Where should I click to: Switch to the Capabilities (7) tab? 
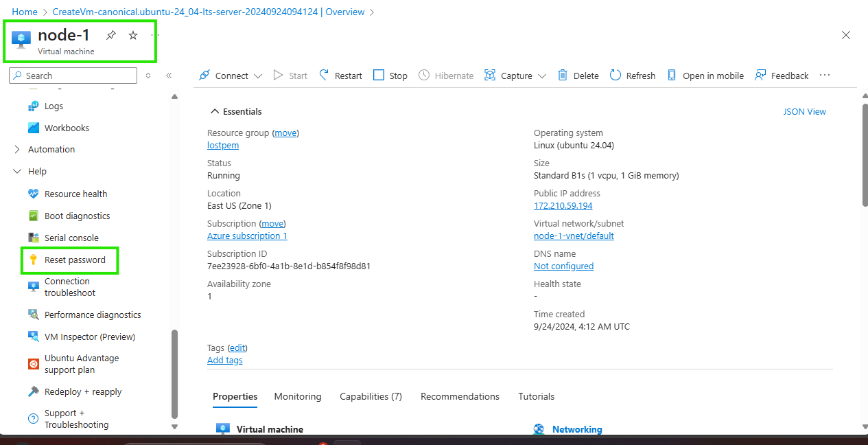(371, 396)
